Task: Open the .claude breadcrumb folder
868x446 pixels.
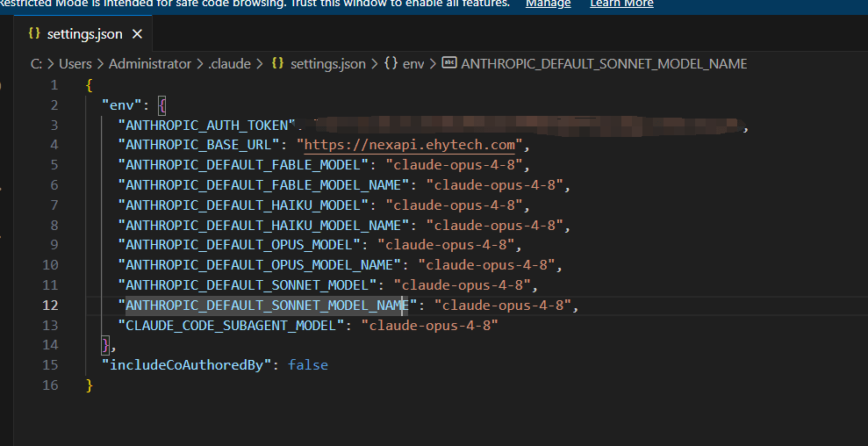Action: click(x=229, y=64)
